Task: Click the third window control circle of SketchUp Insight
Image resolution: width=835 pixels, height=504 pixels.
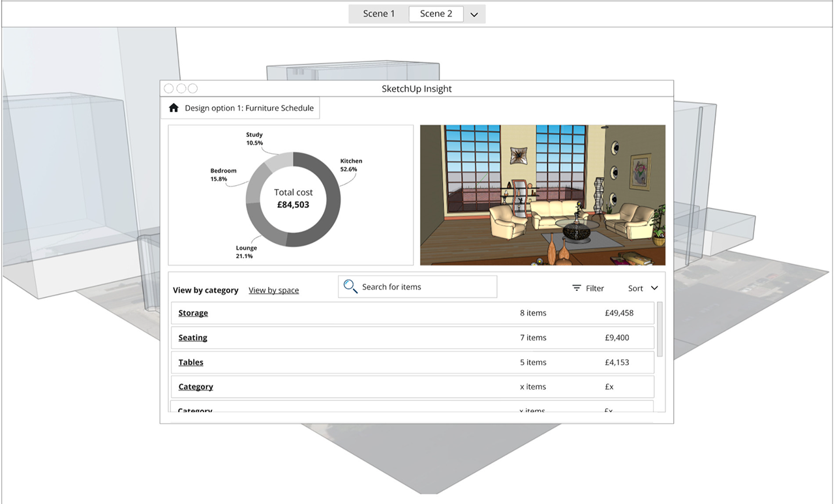Action: coord(192,89)
